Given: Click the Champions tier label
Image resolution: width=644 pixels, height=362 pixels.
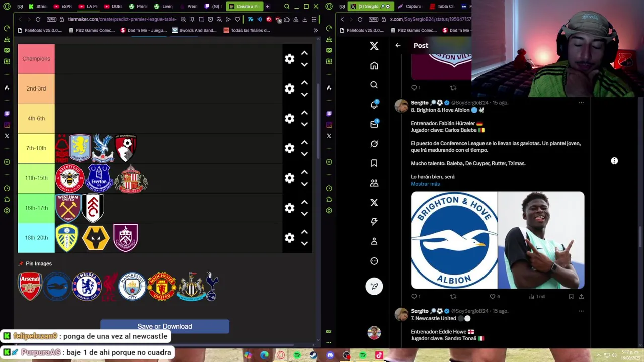Looking at the screenshot, I should click(36, 59).
